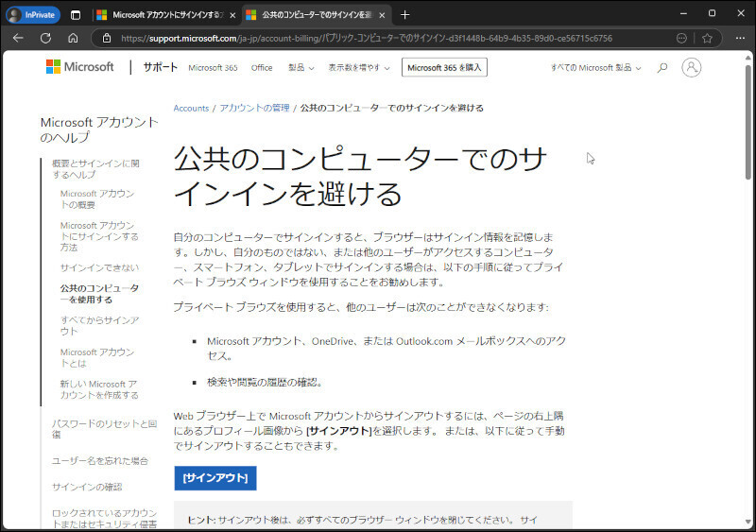Open Microsoft 365 in the top navigation
The width and height of the screenshot is (756, 532).
coord(214,67)
